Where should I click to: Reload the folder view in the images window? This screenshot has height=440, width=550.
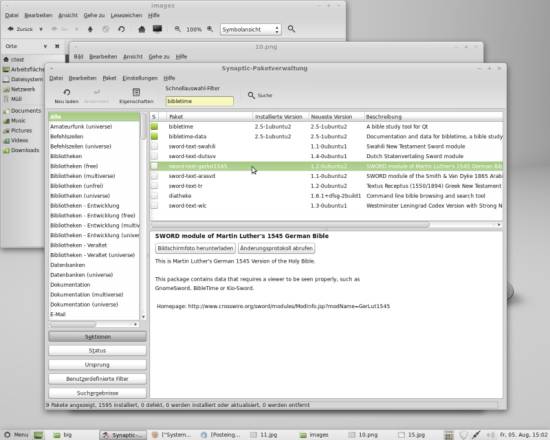(121, 29)
